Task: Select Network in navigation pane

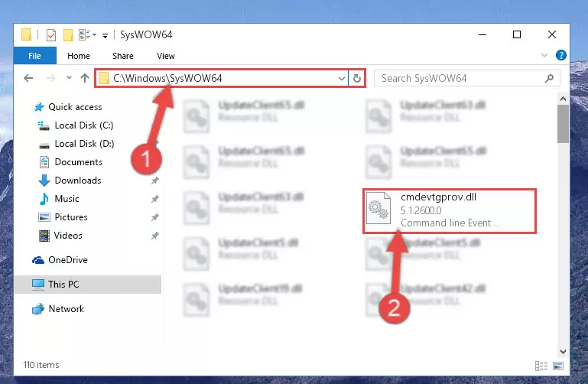Action: point(66,308)
